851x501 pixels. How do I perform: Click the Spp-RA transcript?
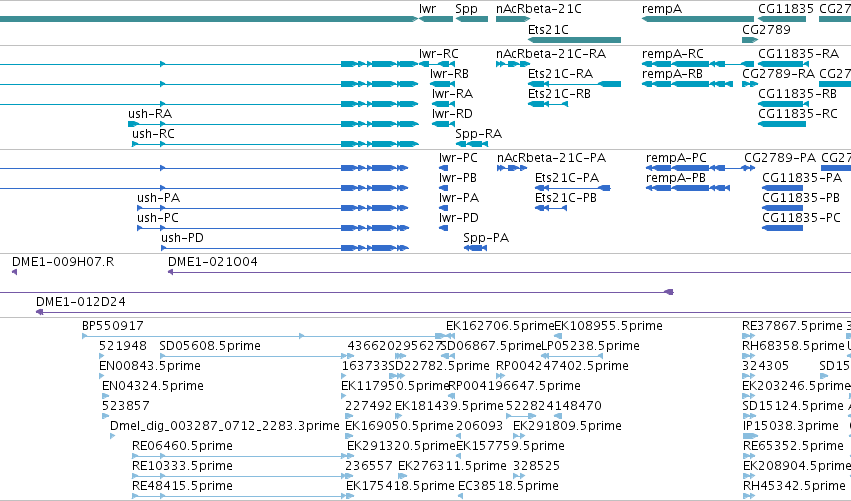[x=478, y=134]
